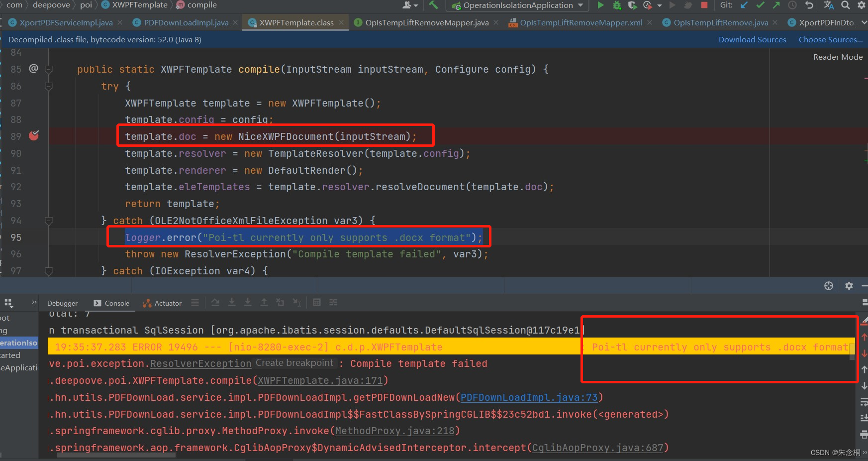Open OplsTempLiftRemoveMapper.java tab
The width and height of the screenshot is (868, 461).
[x=427, y=22]
